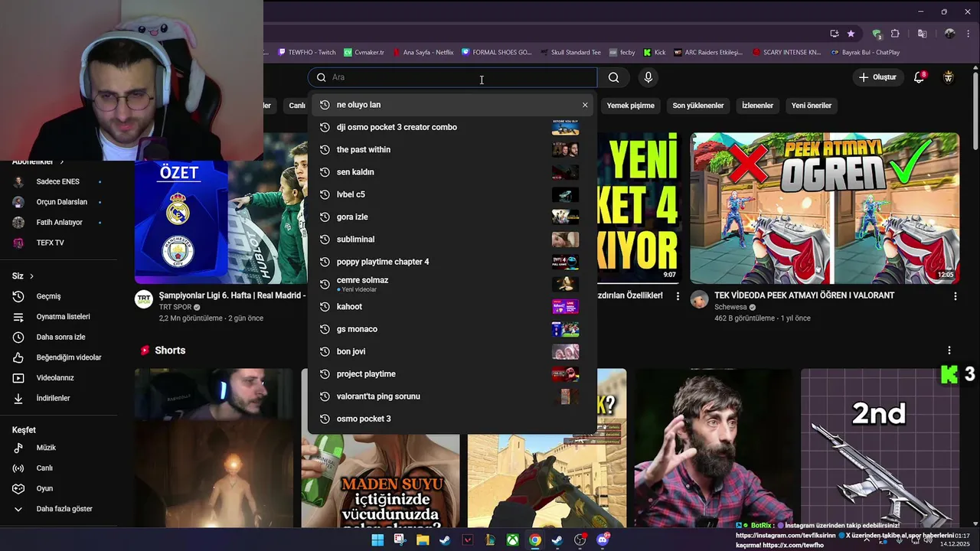
Task: Go to Müzik in Keşfet section
Action: (x=46, y=448)
